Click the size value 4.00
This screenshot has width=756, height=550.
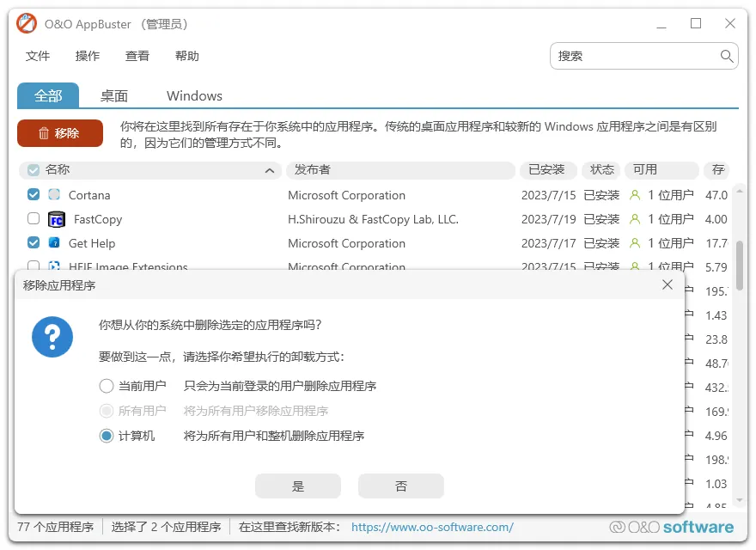(716, 219)
